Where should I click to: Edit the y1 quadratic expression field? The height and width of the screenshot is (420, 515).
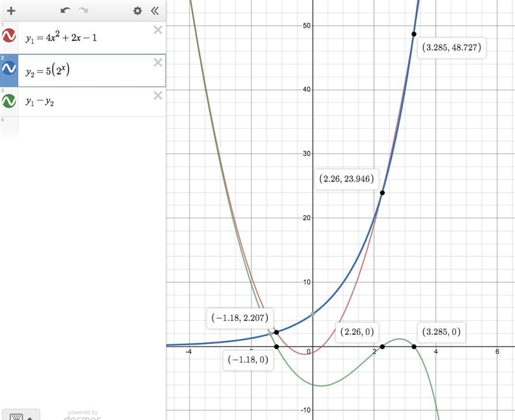click(86, 38)
